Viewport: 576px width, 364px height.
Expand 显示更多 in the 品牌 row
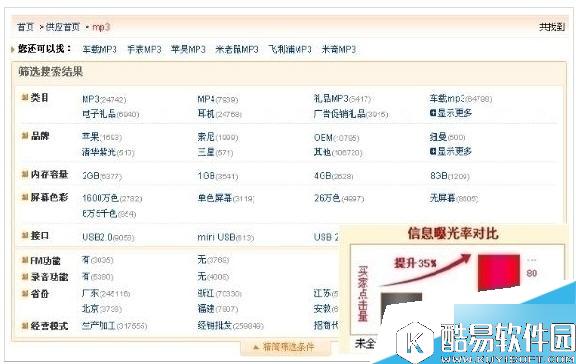451,151
